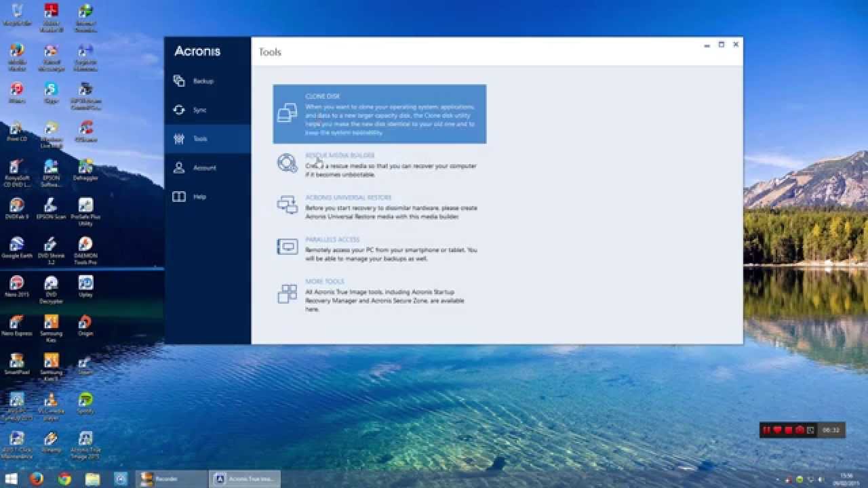
Task: Open the Help section
Action: pyautogui.click(x=208, y=197)
